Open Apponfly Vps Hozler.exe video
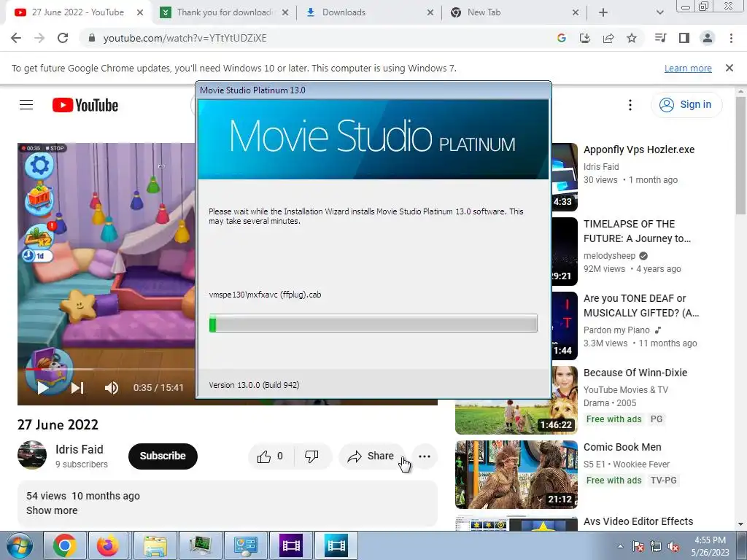The height and width of the screenshot is (560, 747). (x=639, y=149)
